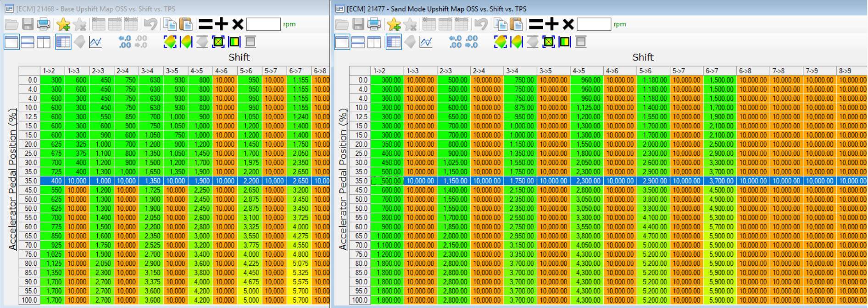Select Base Upshift cell 1,025 in row 75.0
The height and width of the screenshot is (308, 868).
[x=52, y=254]
